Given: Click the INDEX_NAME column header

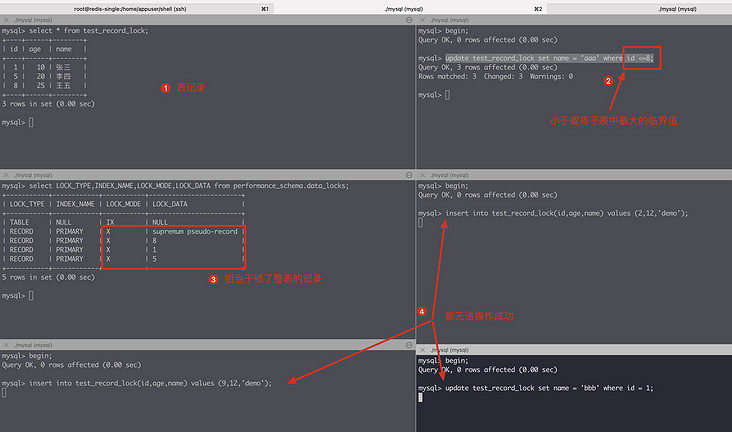Looking at the screenshot, I should click(75, 204).
